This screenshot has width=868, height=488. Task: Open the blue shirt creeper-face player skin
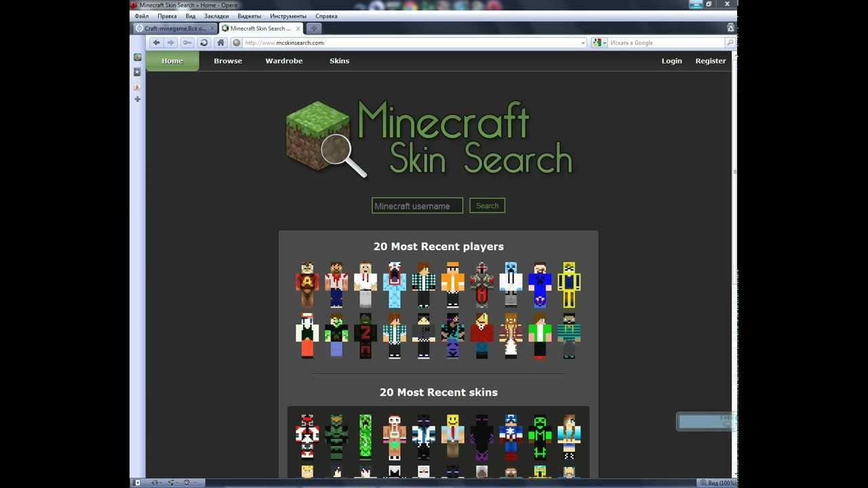point(540,285)
